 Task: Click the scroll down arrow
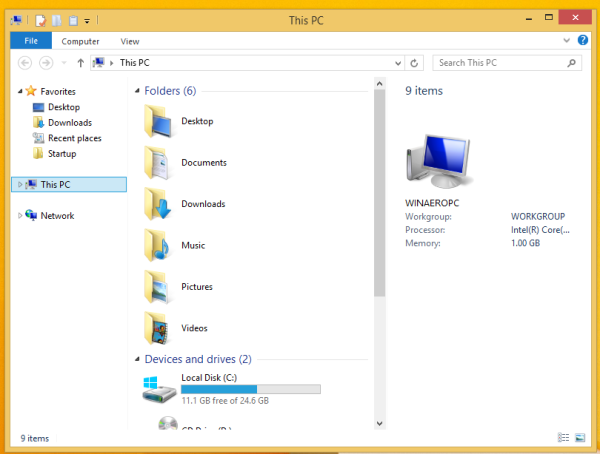pyautogui.click(x=380, y=423)
